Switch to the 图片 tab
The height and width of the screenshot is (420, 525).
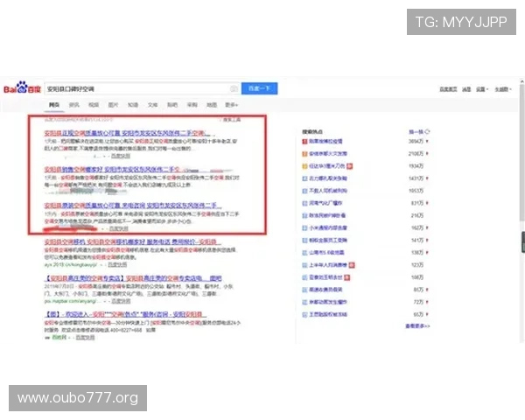pyautogui.click(x=113, y=105)
